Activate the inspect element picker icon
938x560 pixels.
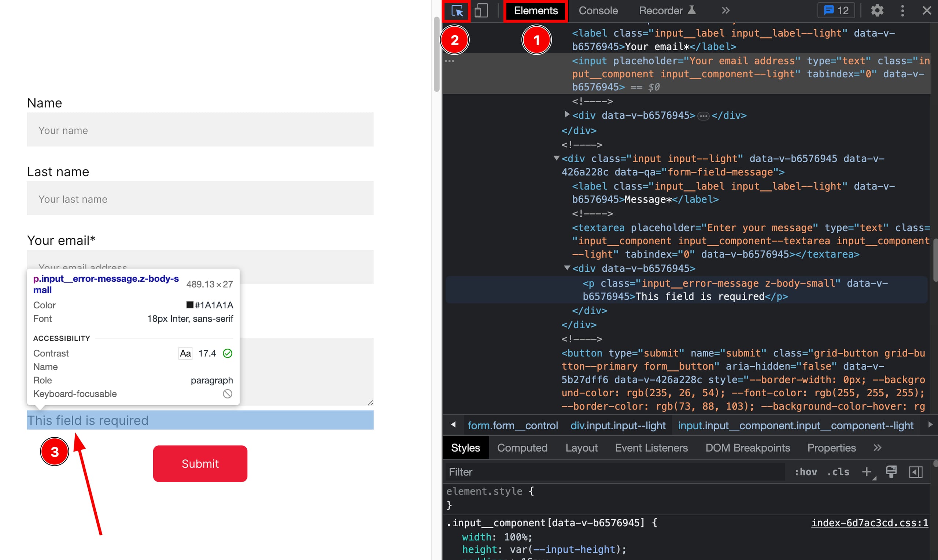(457, 11)
